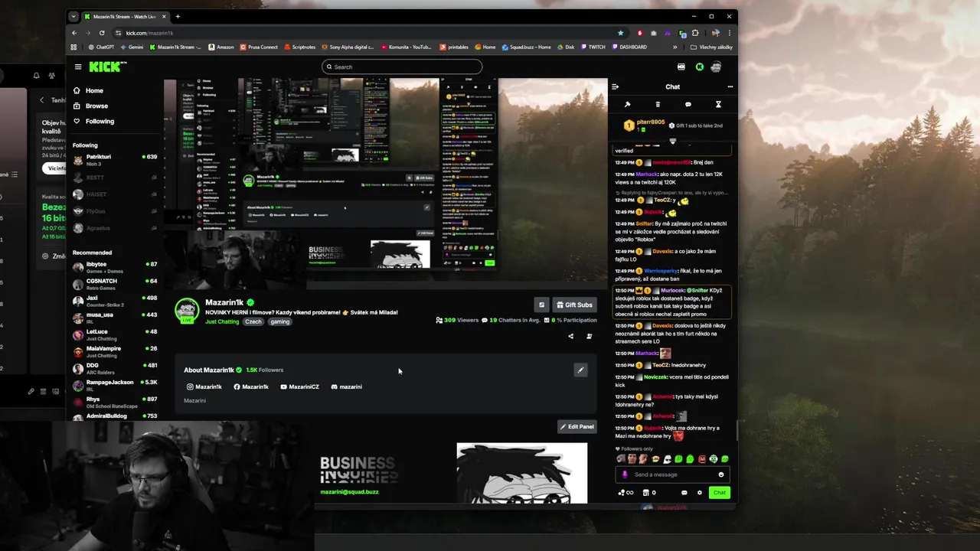Open profile avatar menu in top bar
The image size is (980, 551).
(716, 67)
